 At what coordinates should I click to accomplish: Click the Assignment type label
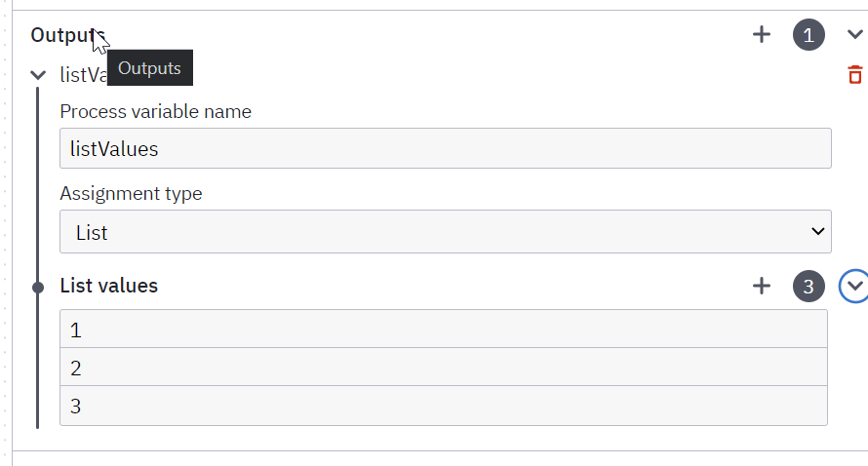coord(132,194)
